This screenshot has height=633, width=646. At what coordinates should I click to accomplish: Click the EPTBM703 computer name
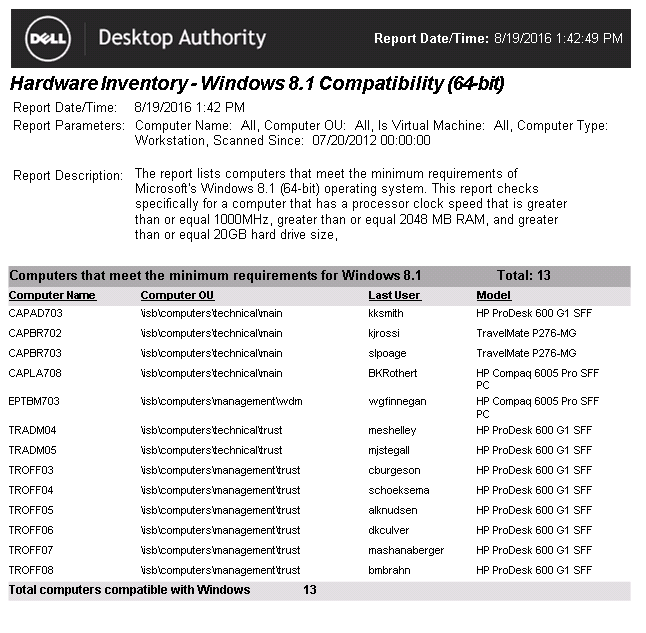(34, 402)
